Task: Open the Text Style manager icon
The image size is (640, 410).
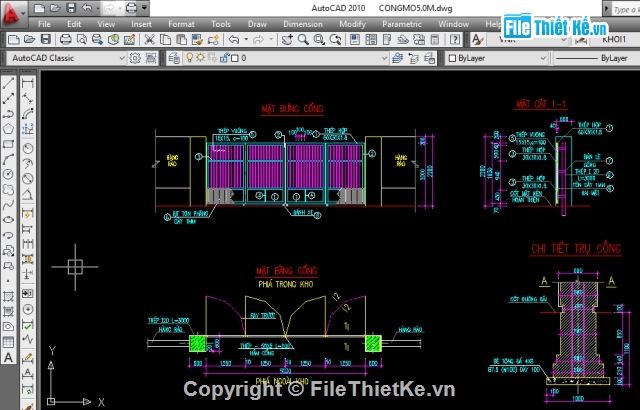Action: [x=477, y=40]
